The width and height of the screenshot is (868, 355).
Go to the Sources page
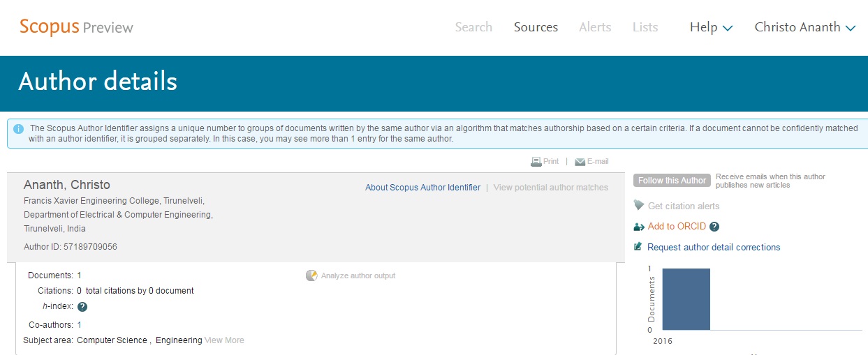[536, 27]
